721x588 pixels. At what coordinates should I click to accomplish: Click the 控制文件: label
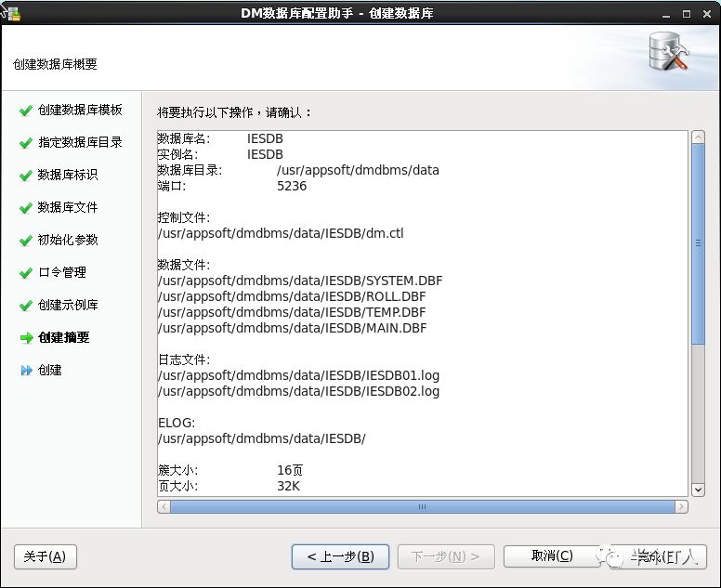184,217
